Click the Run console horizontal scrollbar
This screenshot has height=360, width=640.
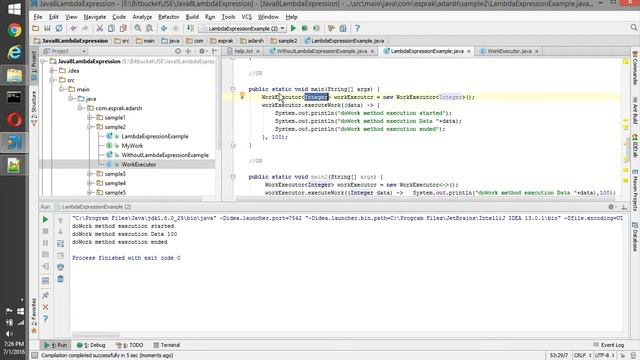coord(96,336)
